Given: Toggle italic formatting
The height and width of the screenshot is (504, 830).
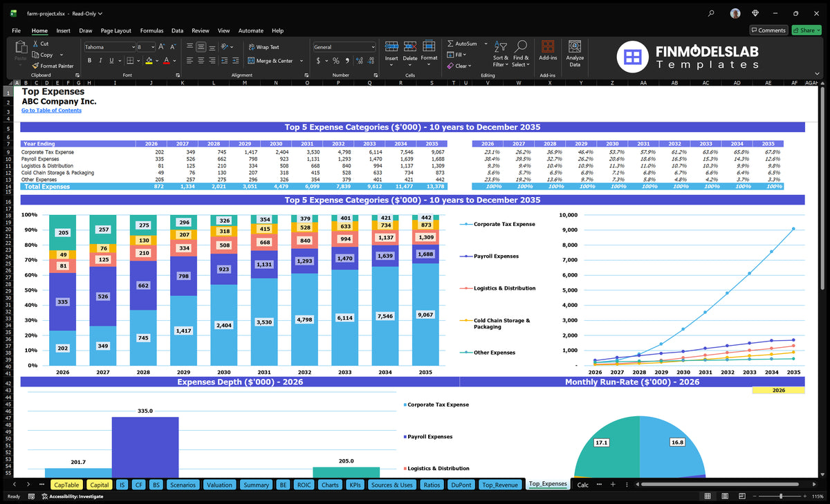Looking at the screenshot, I should pyautogui.click(x=100, y=61).
